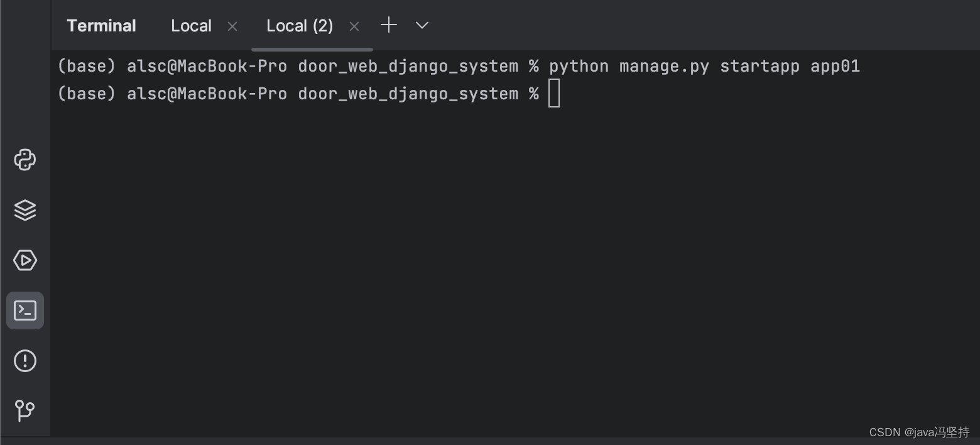
Task: Click the terminal cursor at the prompt
Action: point(553,94)
